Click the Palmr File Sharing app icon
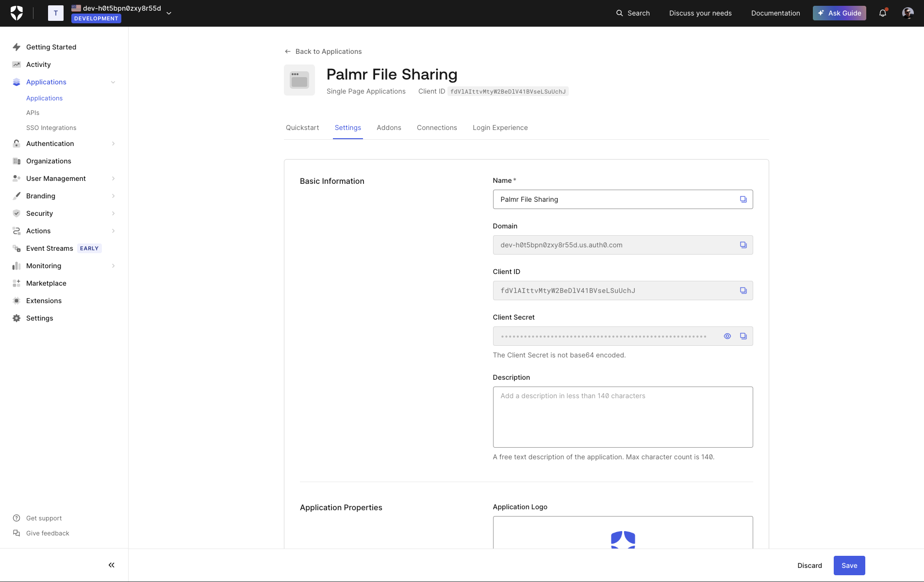924x582 pixels. tap(299, 80)
